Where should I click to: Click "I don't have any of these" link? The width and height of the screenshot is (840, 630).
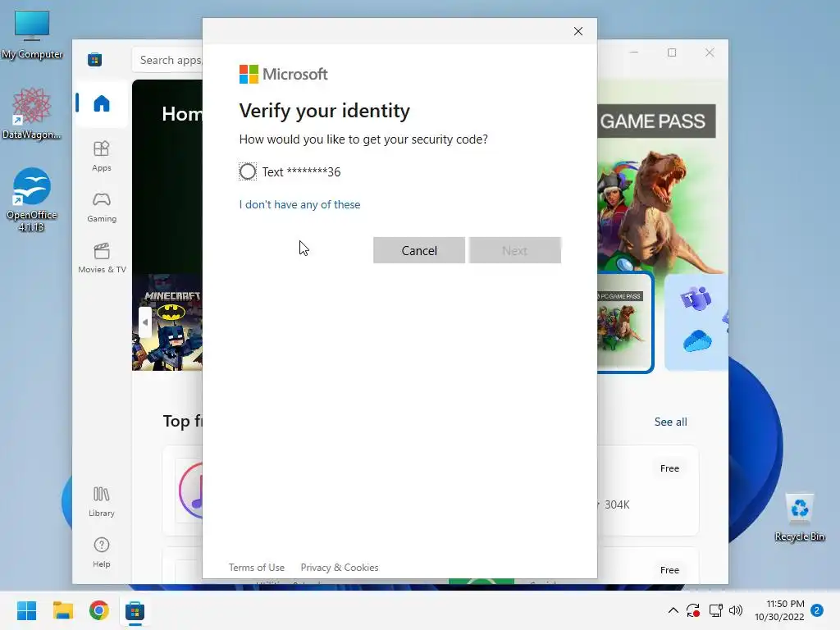point(299,204)
